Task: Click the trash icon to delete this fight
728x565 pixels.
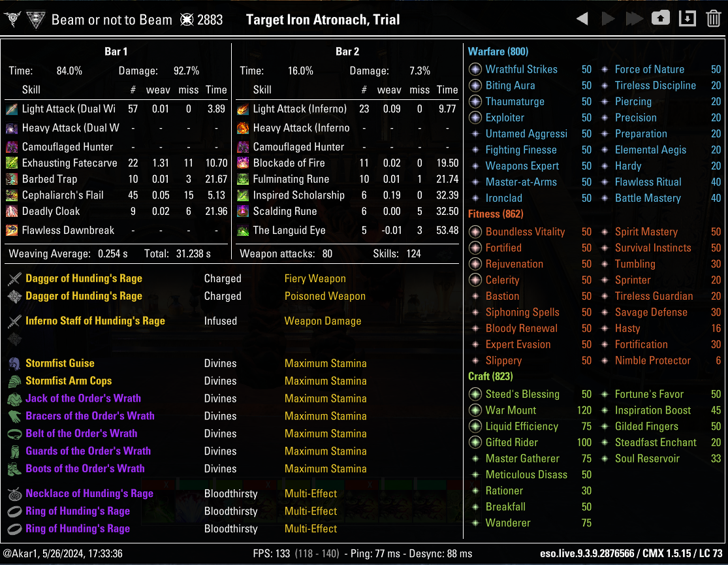Action: coord(713,19)
